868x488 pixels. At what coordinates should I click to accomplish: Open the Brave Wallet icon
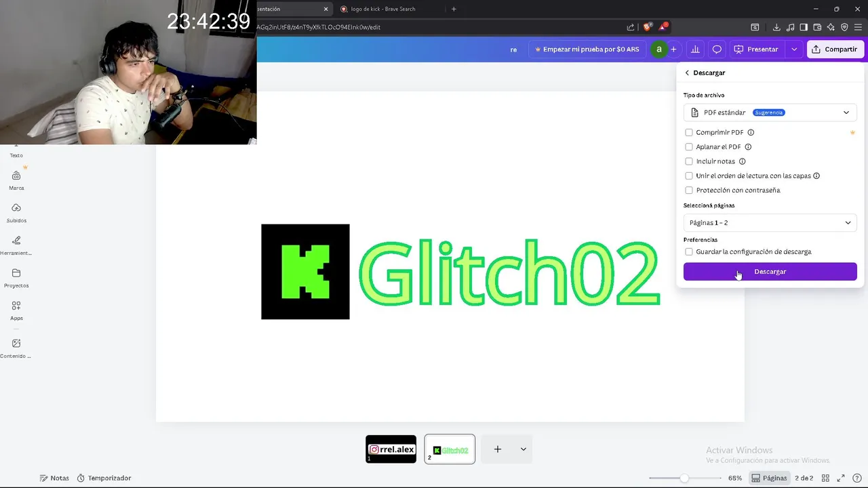click(817, 27)
